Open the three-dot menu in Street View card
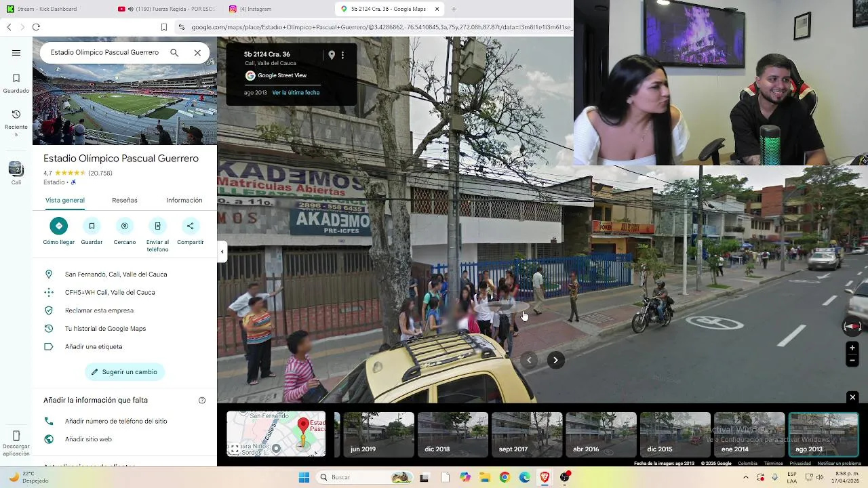Image resolution: width=868 pixels, height=488 pixels. [x=342, y=55]
